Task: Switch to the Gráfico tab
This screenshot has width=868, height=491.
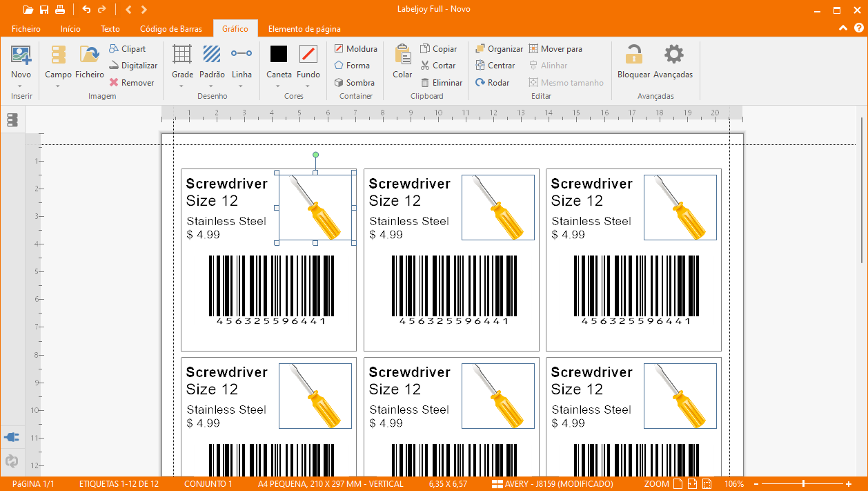Action: (x=235, y=29)
